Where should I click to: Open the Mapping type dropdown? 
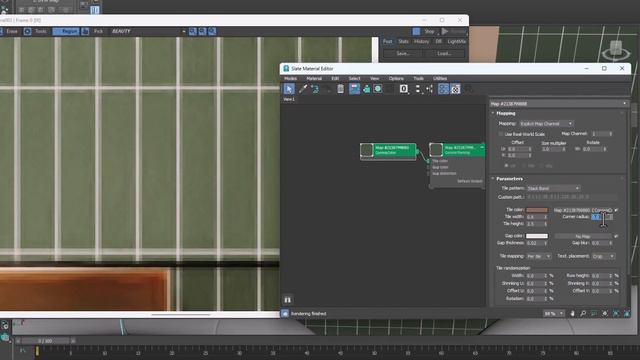pyautogui.click(x=546, y=123)
